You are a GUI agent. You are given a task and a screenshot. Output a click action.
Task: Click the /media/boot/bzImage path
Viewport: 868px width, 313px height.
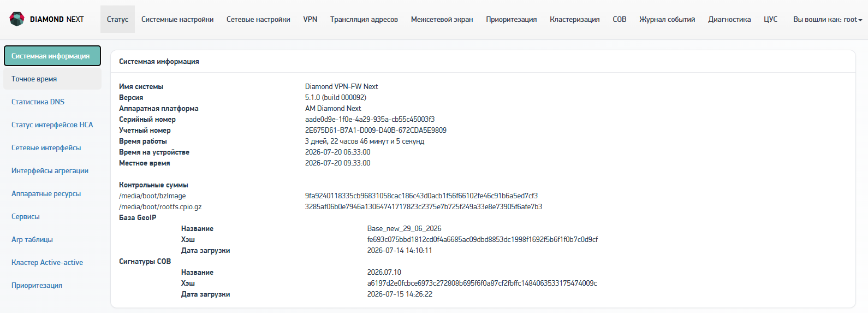pyautogui.click(x=152, y=196)
